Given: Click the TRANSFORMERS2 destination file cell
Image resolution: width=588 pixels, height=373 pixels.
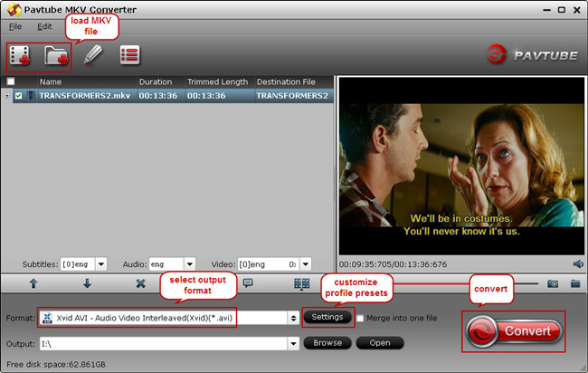Looking at the screenshot, I should coord(292,96).
